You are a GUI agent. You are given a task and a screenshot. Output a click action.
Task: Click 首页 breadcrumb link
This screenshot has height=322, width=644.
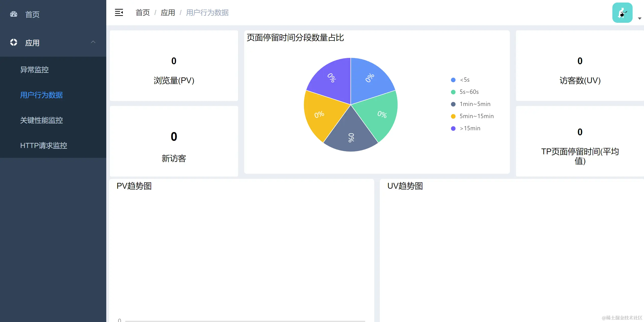click(142, 13)
